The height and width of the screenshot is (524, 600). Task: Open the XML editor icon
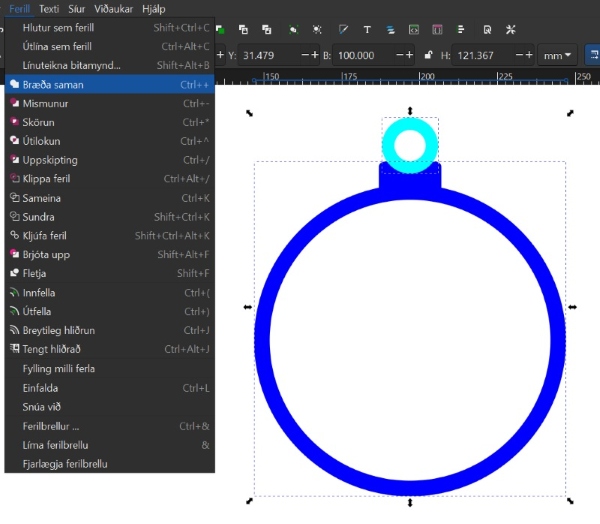coord(414,29)
